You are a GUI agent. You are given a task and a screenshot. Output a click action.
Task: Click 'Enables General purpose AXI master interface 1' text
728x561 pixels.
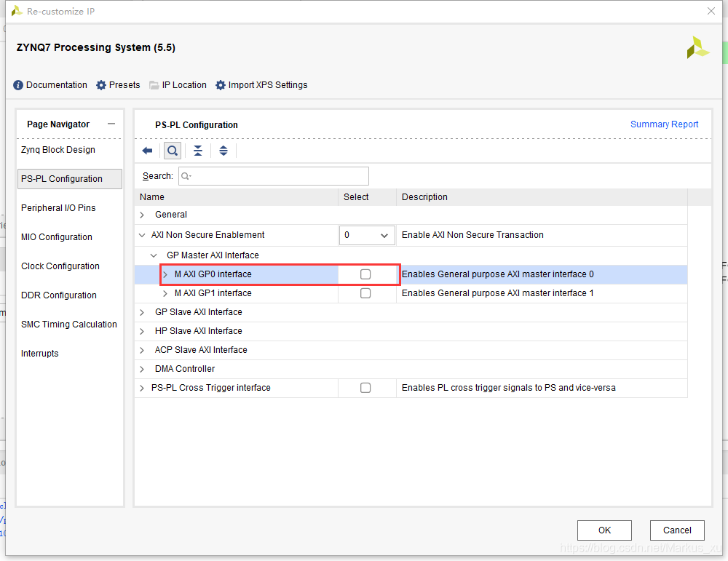498,293
